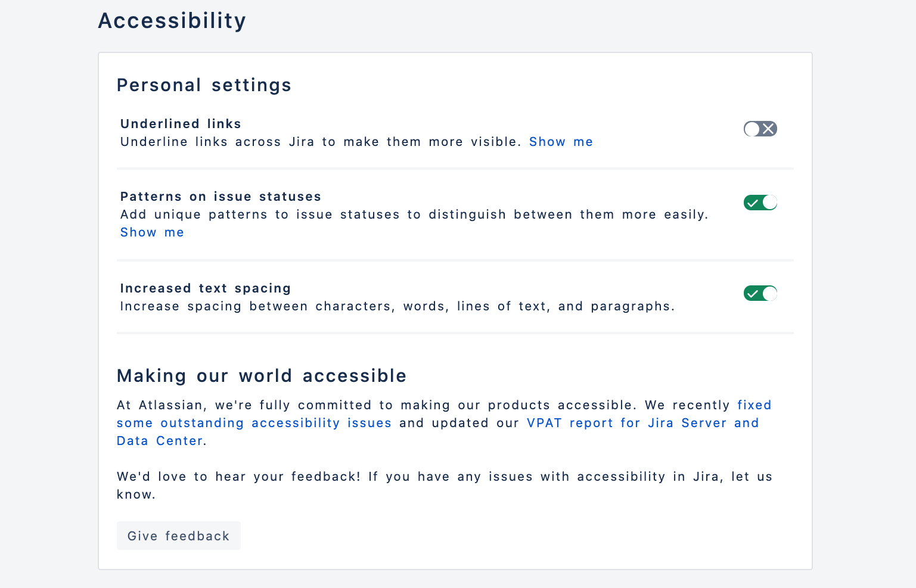The width and height of the screenshot is (916, 588).
Task: Open VPAT report for Jira Server link
Action: point(438,432)
